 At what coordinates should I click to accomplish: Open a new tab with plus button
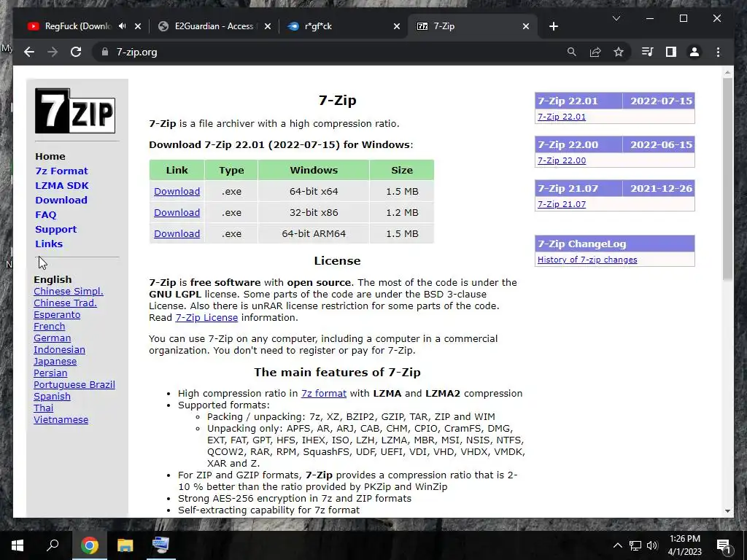point(553,26)
